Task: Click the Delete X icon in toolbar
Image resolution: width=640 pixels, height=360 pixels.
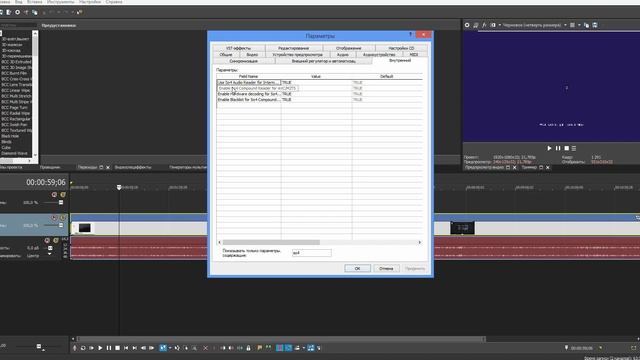Action: coord(205,348)
